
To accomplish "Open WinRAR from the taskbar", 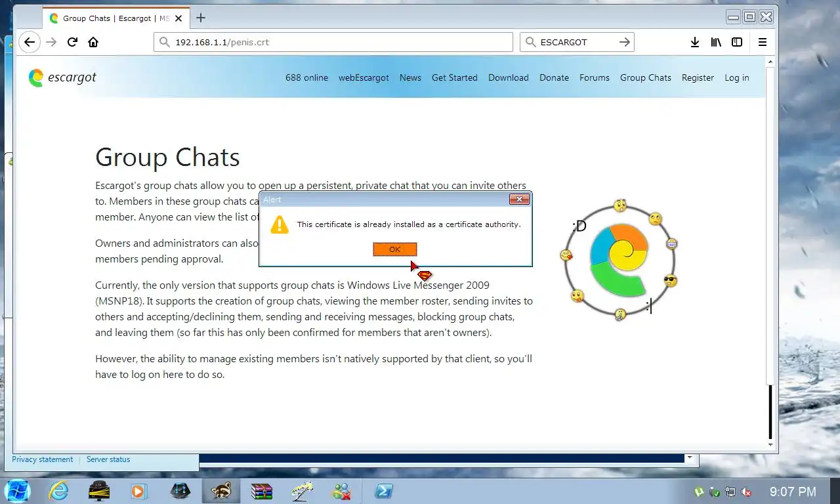I will [x=262, y=490].
